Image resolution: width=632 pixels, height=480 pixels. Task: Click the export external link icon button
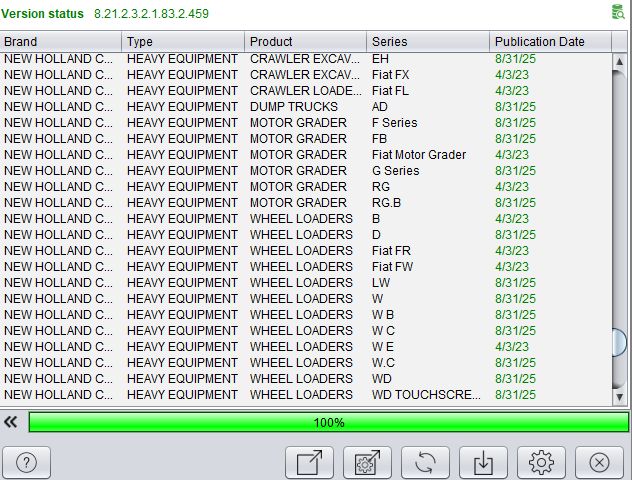pyautogui.click(x=309, y=462)
